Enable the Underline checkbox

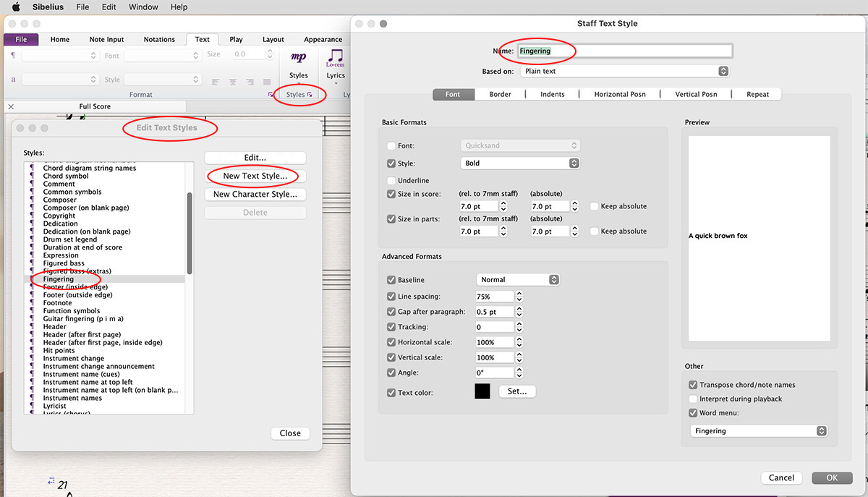point(391,180)
